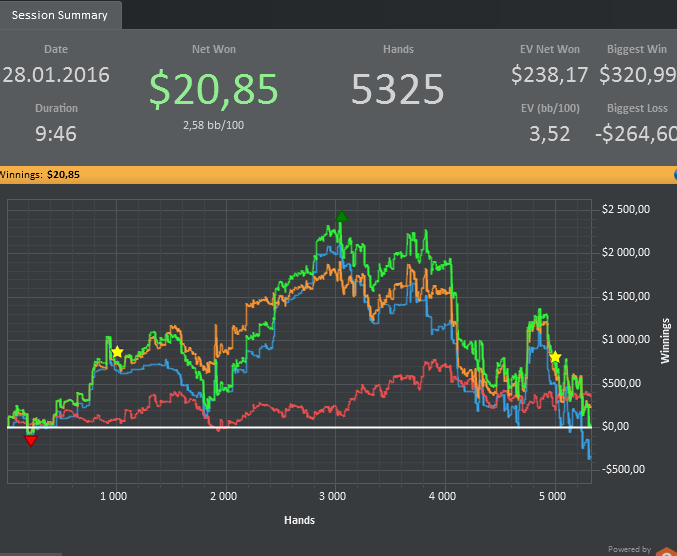677x556 pixels.
Task: Click the Hands heading label
Action: (398, 49)
